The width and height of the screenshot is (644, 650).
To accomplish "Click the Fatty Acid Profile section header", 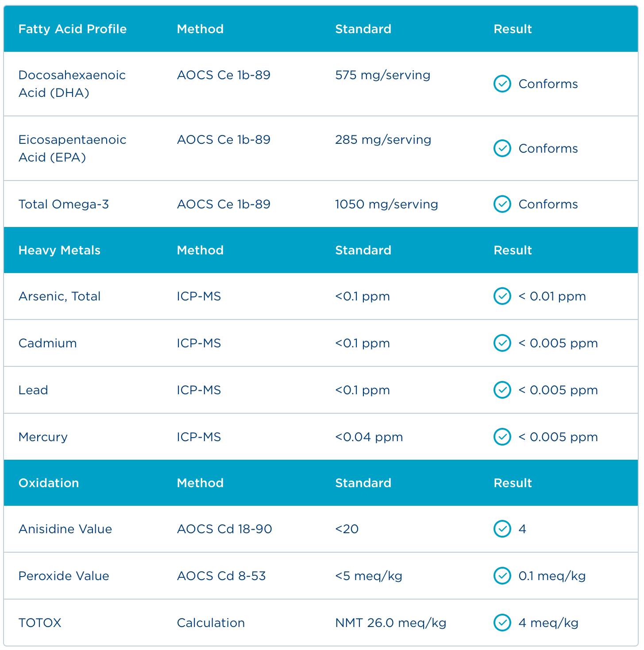I will [73, 29].
